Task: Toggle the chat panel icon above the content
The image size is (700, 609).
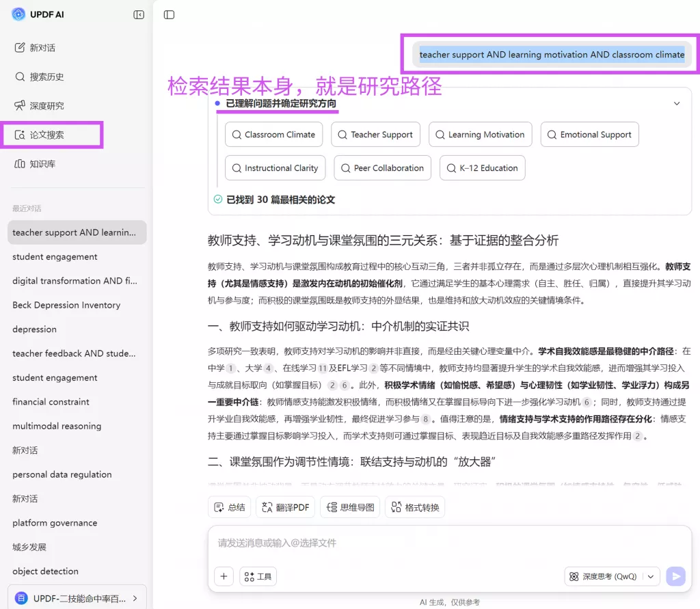Action: (169, 14)
